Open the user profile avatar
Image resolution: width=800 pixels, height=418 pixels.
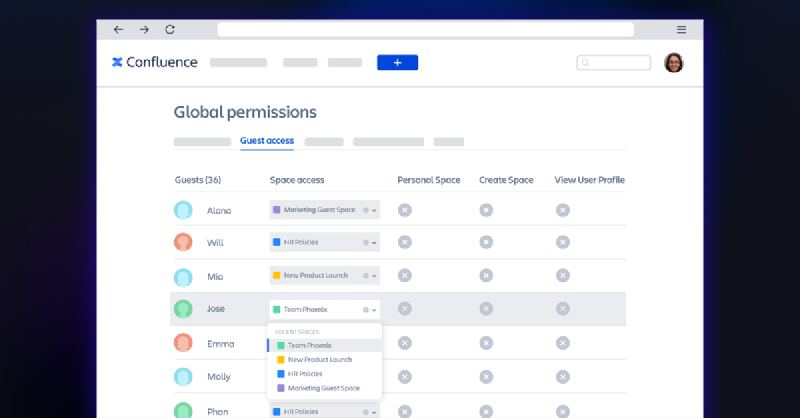pos(673,63)
